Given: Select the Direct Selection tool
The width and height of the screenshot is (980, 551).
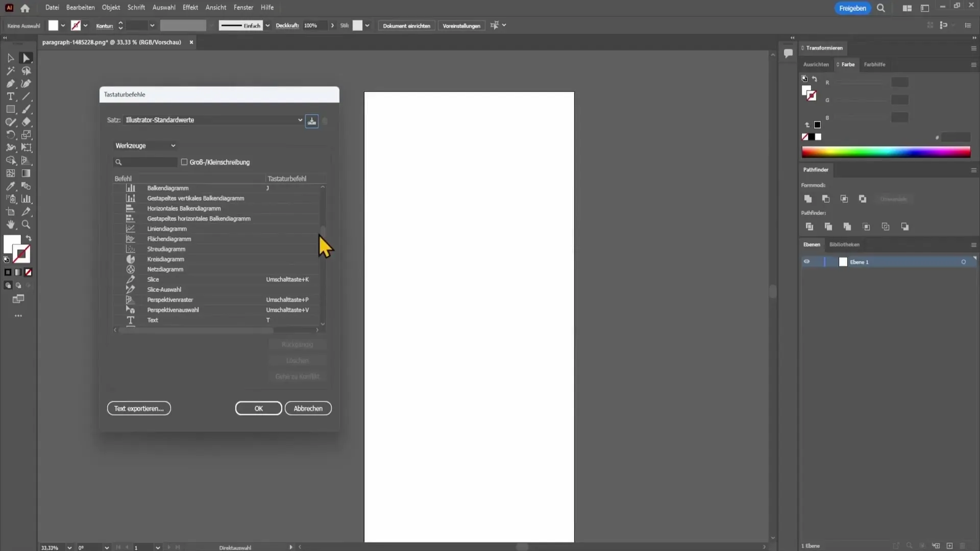Looking at the screenshot, I should [x=26, y=58].
